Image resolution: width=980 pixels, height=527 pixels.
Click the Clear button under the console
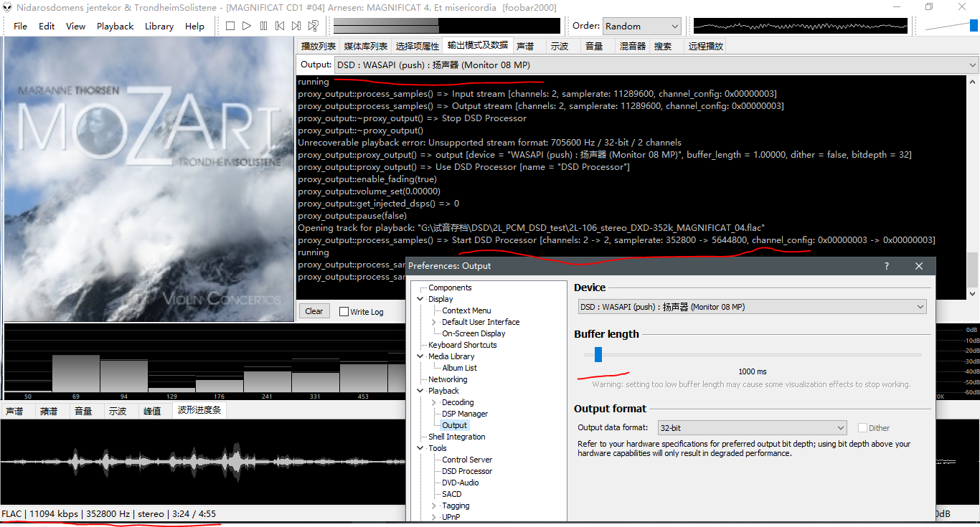pyautogui.click(x=314, y=311)
